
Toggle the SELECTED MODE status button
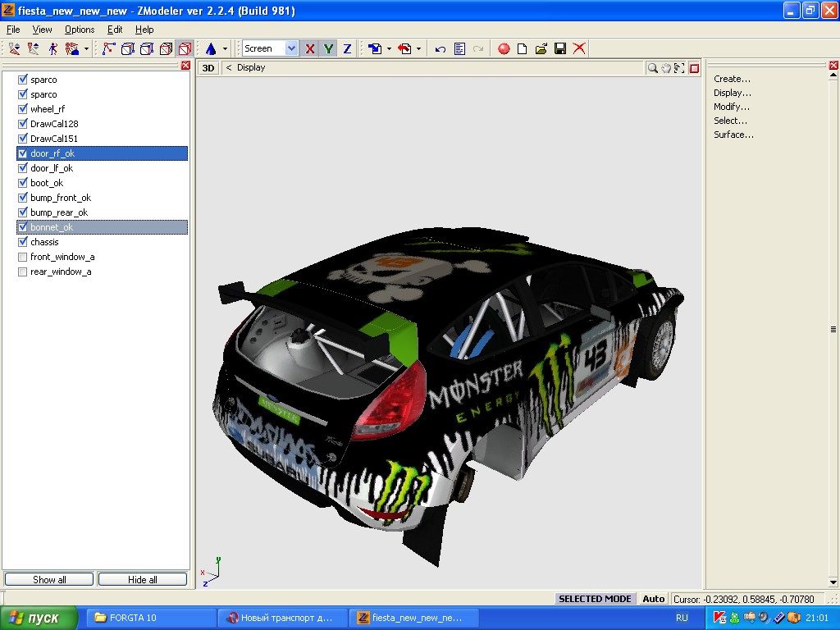pos(595,599)
